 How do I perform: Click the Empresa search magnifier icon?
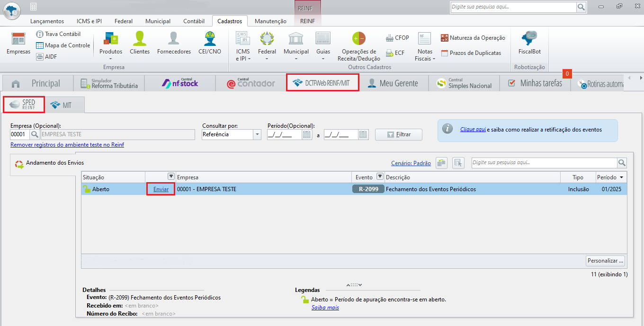(x=35, y=135)
